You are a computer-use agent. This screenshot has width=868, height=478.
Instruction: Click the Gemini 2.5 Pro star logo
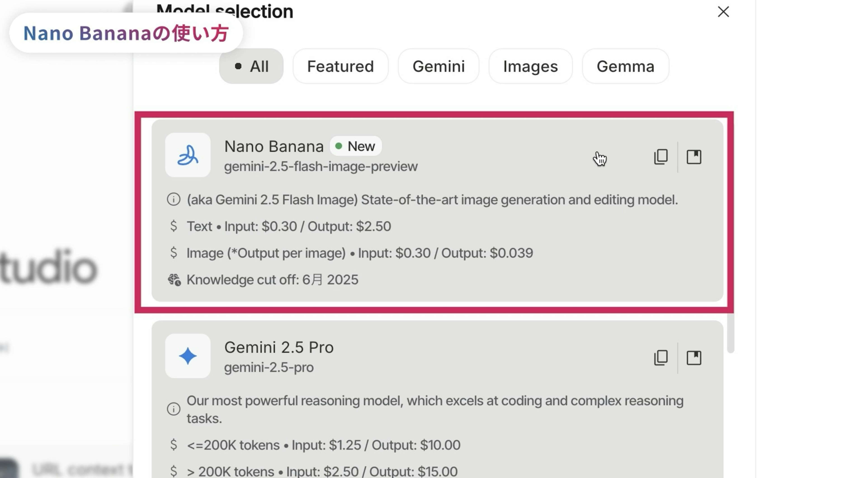click(x=188, y=356)
